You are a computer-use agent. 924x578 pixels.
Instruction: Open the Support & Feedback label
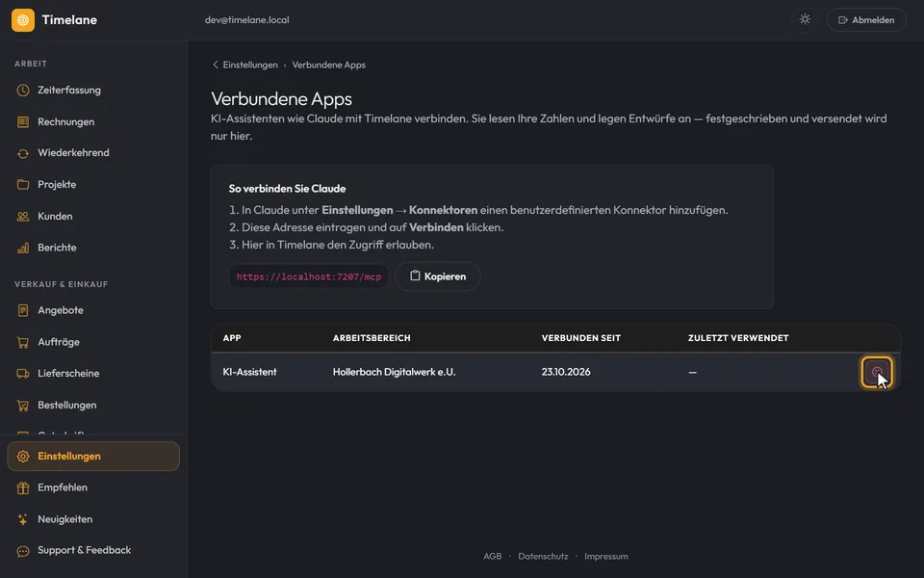click(x=85, y=550)
